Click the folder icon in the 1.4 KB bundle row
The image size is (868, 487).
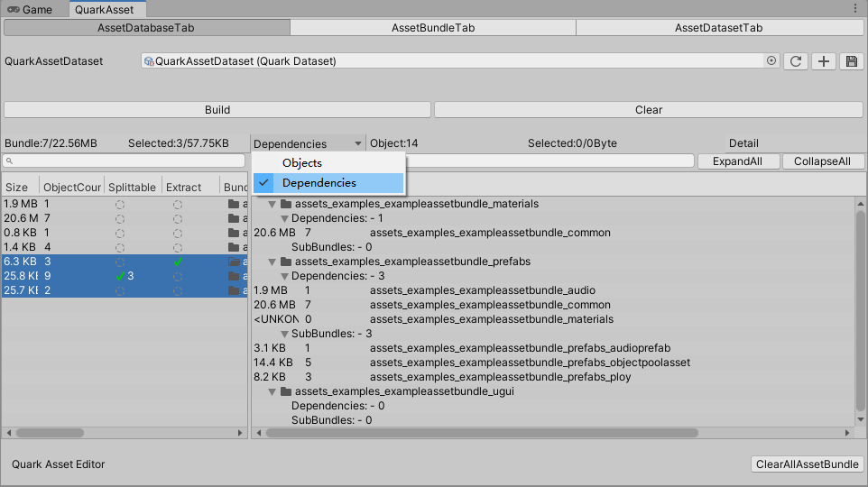(234, 247)
